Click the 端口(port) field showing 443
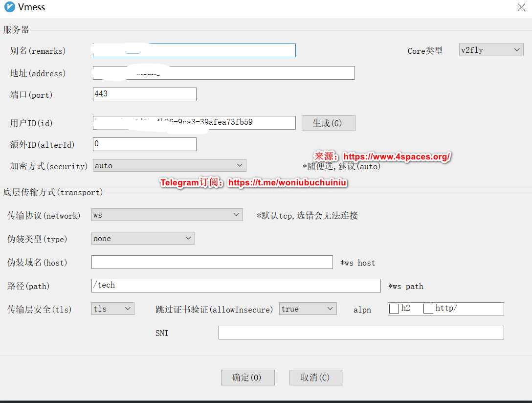The width and height of the screenshot is (532, 403). pos(144,94)
